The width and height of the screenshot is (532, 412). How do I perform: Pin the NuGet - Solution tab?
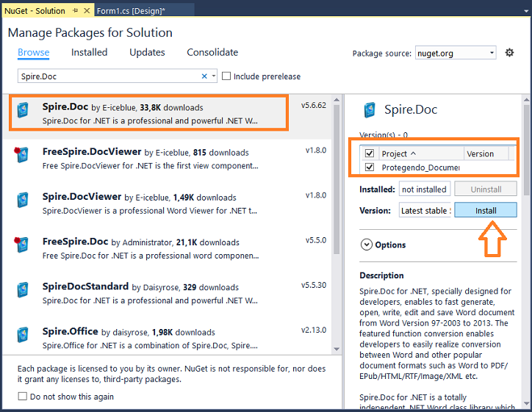[x=76, y=11]
